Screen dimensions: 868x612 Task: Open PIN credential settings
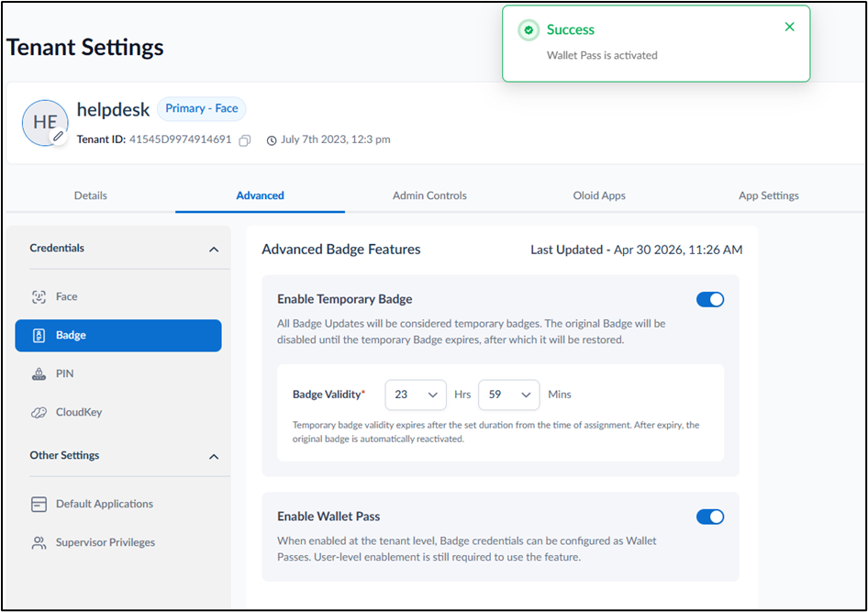coord(118,374)
